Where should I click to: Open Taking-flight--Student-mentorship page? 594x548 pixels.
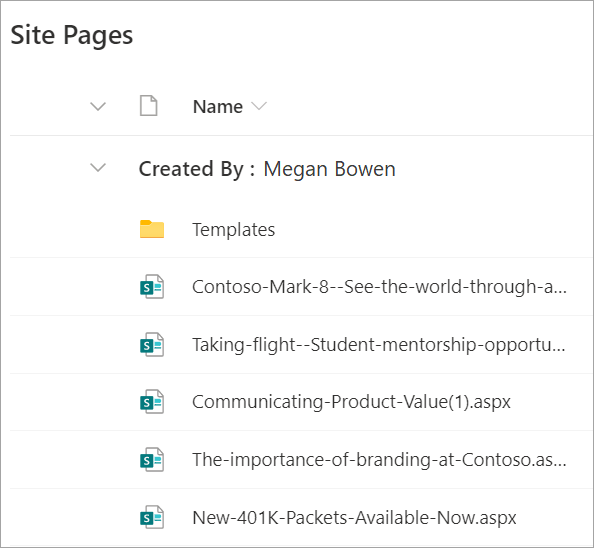tap(378, 345)
